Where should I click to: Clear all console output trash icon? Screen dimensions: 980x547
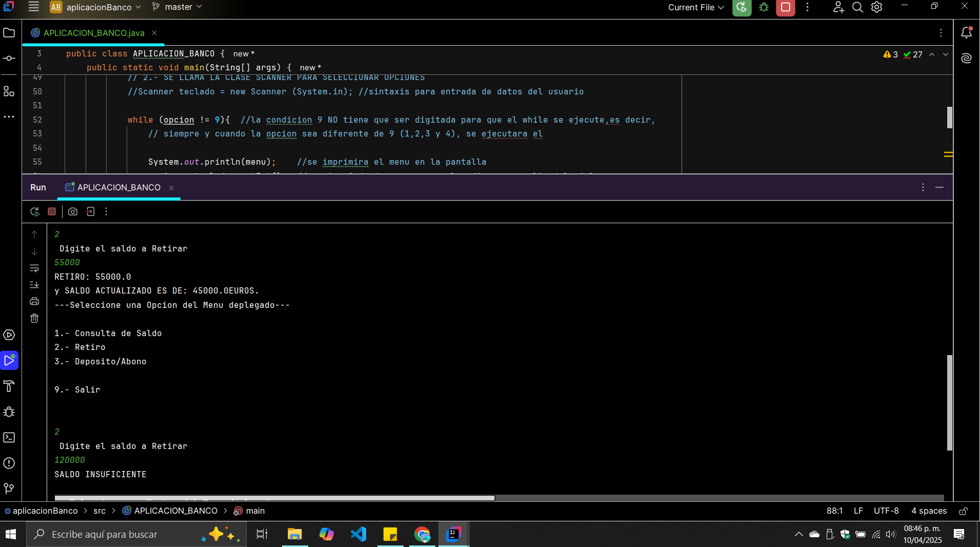coord(34,318)
